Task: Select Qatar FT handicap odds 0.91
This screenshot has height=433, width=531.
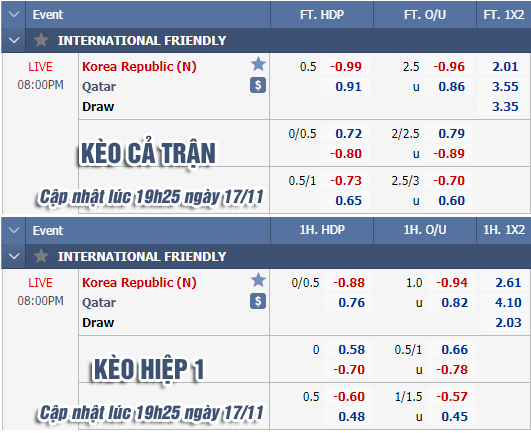Action: [x=346, y=86]
